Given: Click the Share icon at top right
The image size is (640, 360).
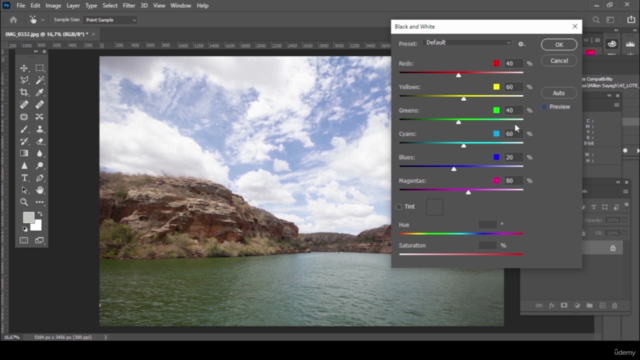Looking at the screenshot, I should [631, 20].
